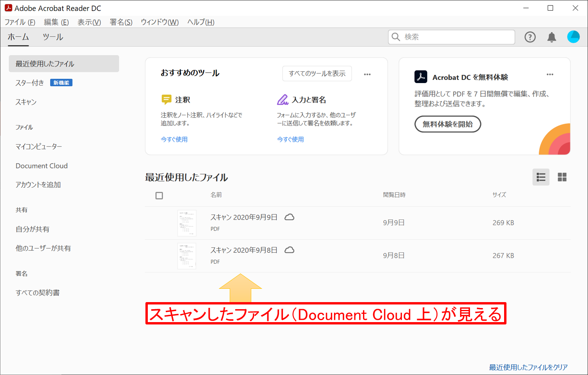Select file name スキャン 2020年9月9日
Image resolution: width=588 pixels, height=375 pixels.
[x=244, y=217]
